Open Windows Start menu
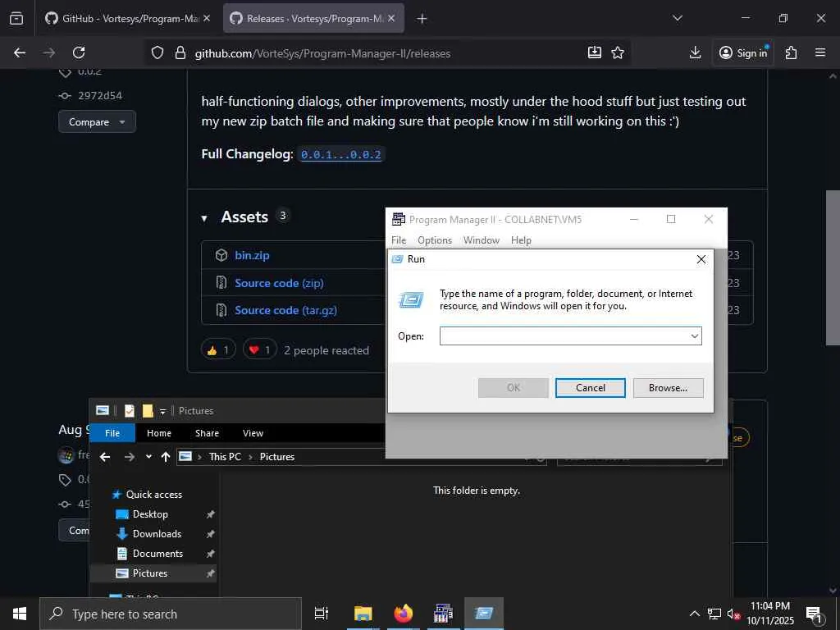 (20, 614)
